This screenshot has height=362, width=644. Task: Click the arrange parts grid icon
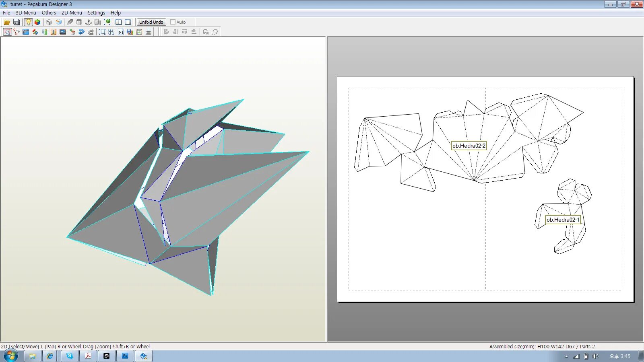tap(111, 32)
